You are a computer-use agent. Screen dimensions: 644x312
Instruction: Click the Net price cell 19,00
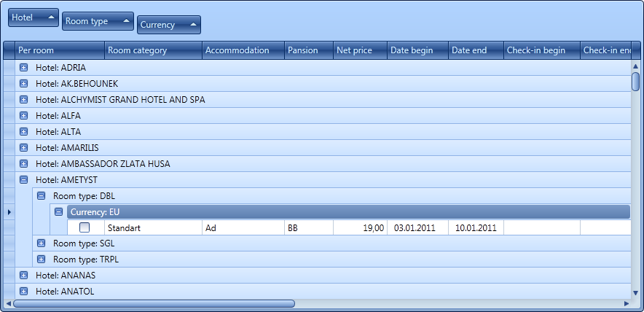coord(360,228)
